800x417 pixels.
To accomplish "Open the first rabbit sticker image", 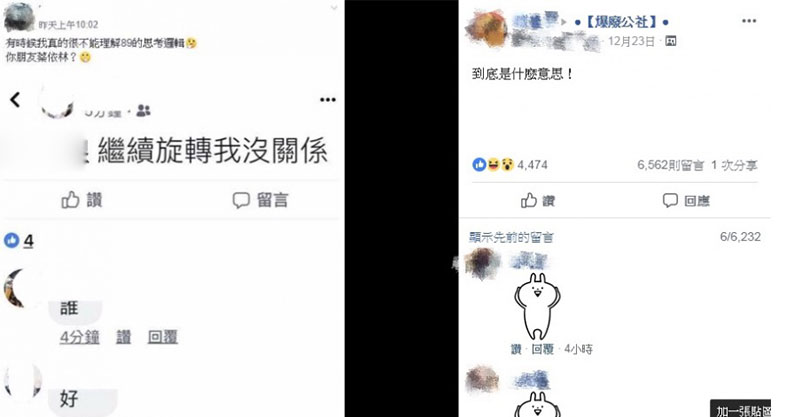I will 537,306.
